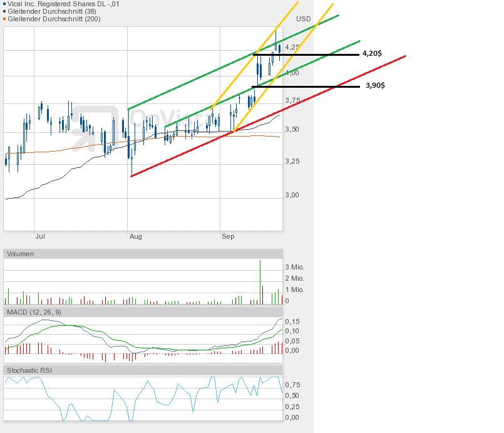Click the 3,90$ support label
This screenshot has height=433, width=504.
pyautogui.click(x=375, y=85)
